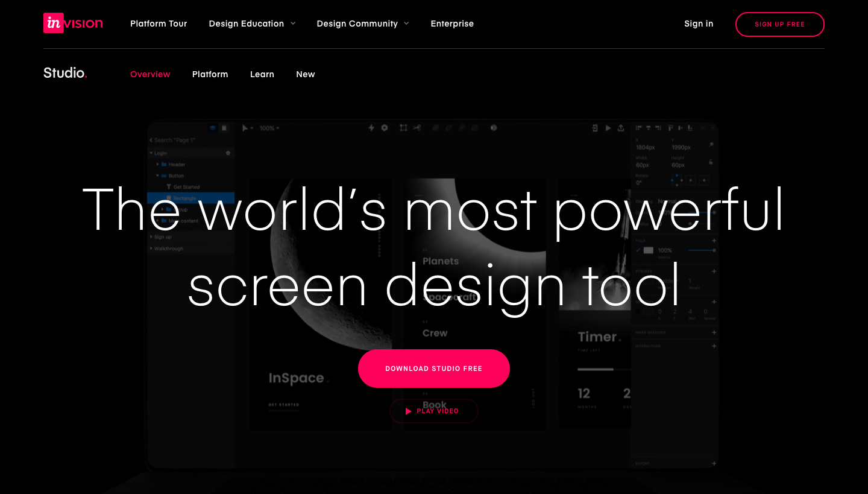Click the lightning bolt interaction icon

pyautogui.click(x=371, y=128)
